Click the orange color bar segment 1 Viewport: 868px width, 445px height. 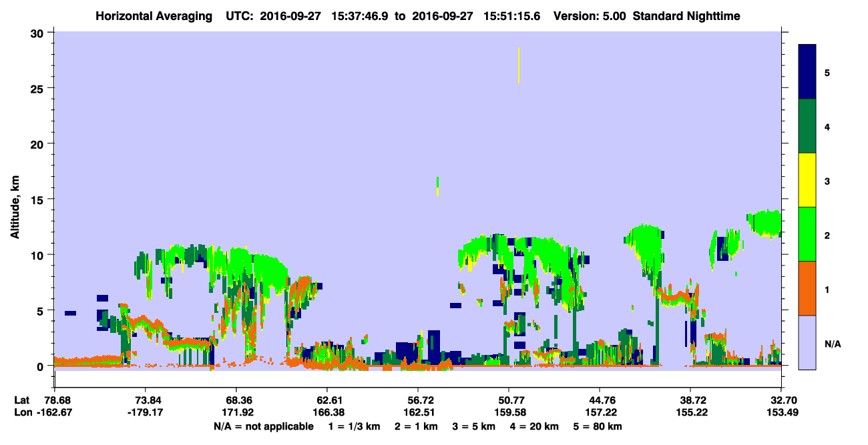click(x=807, y=288)
